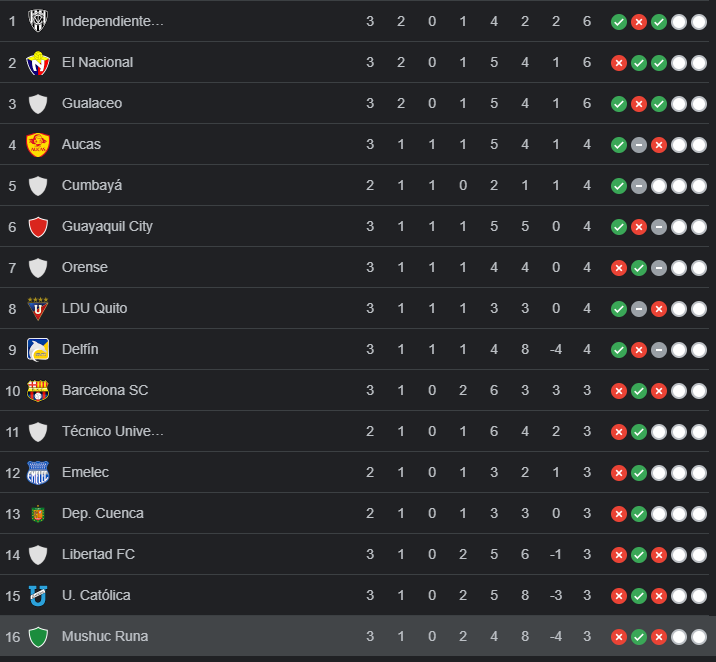Click the LDU Quito team crest
Screen dimensions: 716x662
[x=38, y=308]
